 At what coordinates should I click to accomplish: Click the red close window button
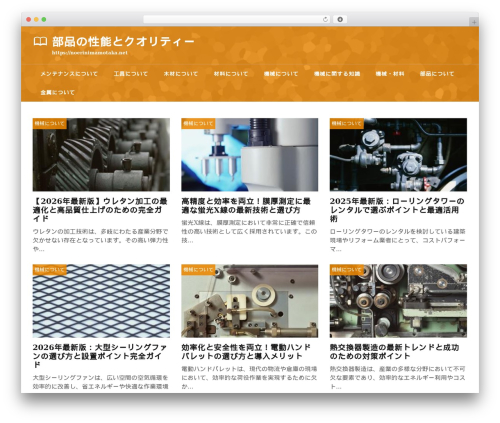click(x=29, y=20)
